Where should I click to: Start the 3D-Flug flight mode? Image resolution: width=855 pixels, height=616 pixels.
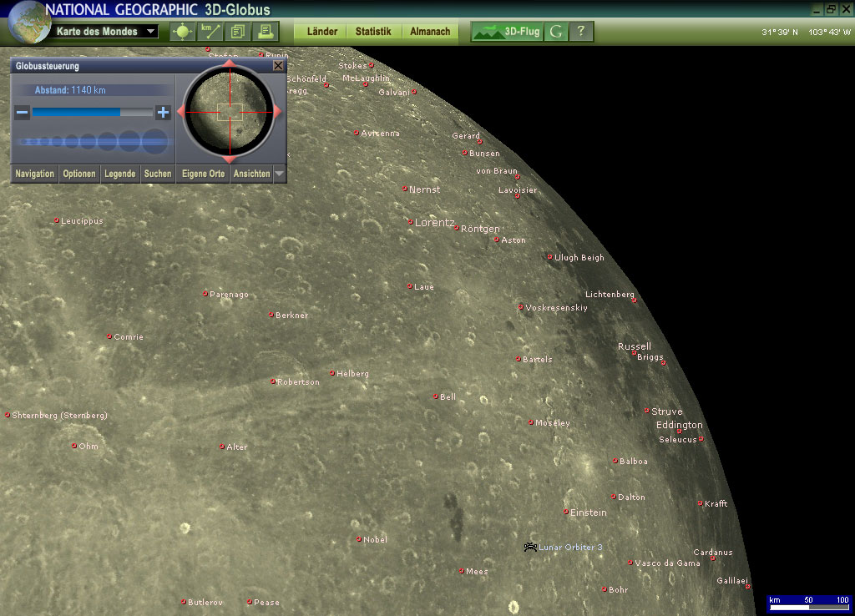[x=507, y=32]
